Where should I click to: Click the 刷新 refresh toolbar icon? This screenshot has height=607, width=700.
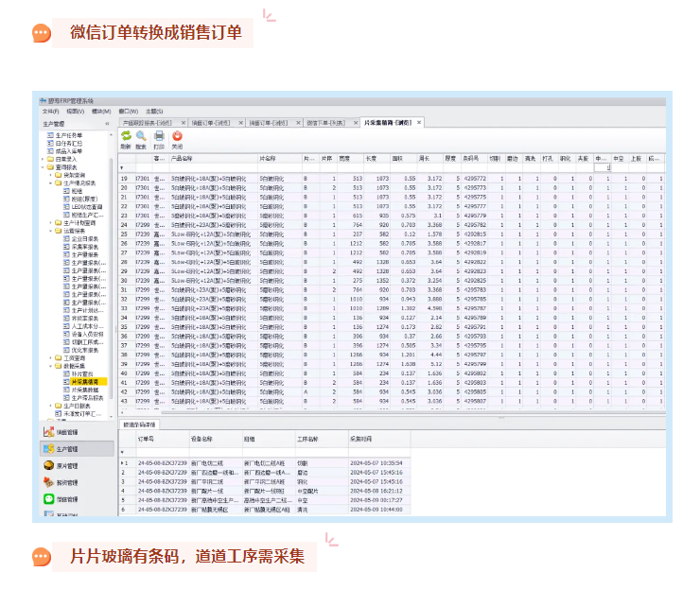click(126, 137)
